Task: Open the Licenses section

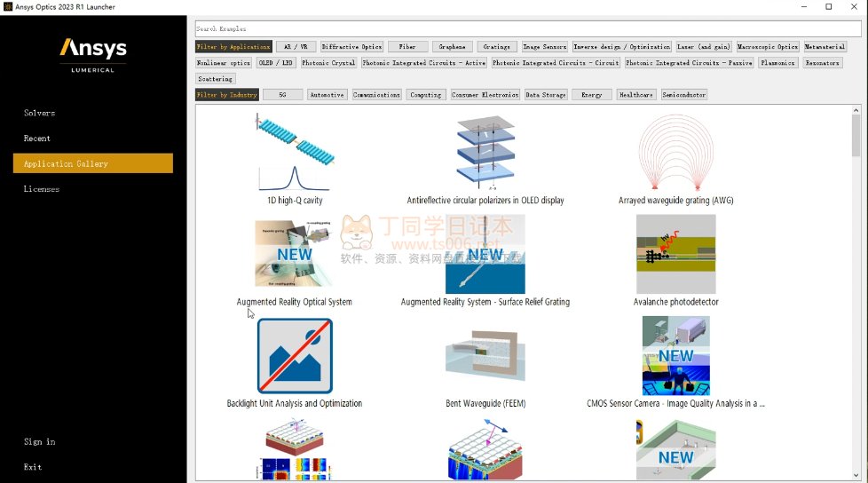Action: point(42,189)
